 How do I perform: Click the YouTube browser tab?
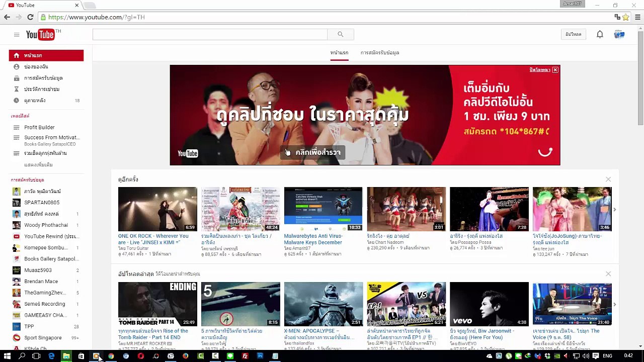coord(43,5)
